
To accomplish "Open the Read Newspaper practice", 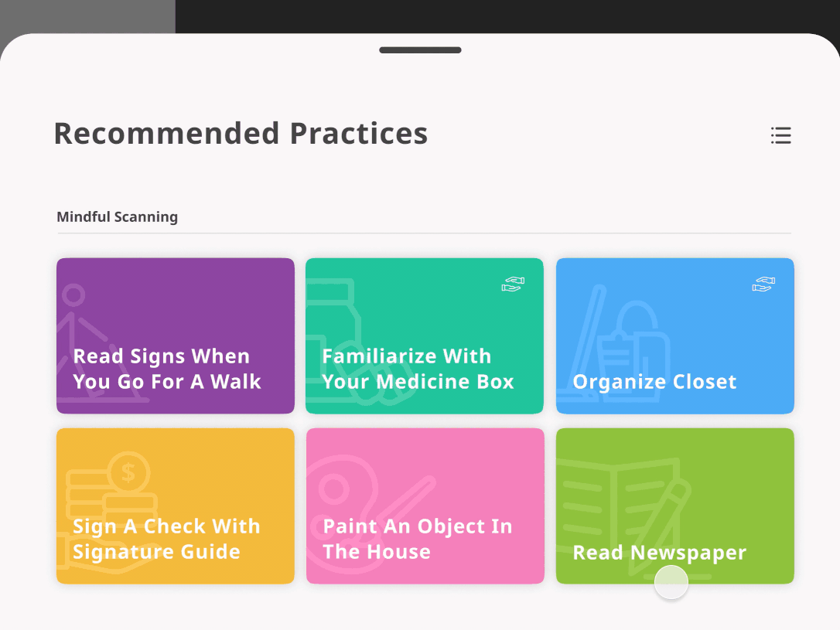I will [675, 506].
